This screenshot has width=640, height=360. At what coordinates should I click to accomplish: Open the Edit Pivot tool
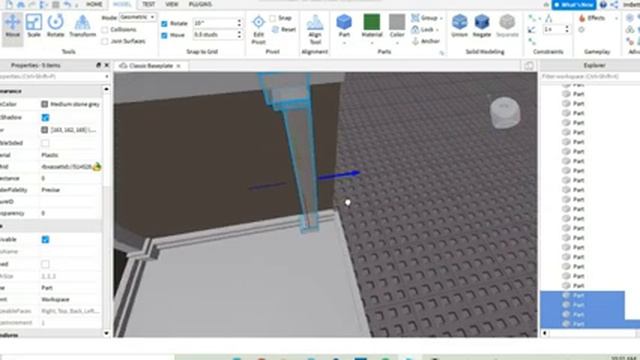point(258,29)
